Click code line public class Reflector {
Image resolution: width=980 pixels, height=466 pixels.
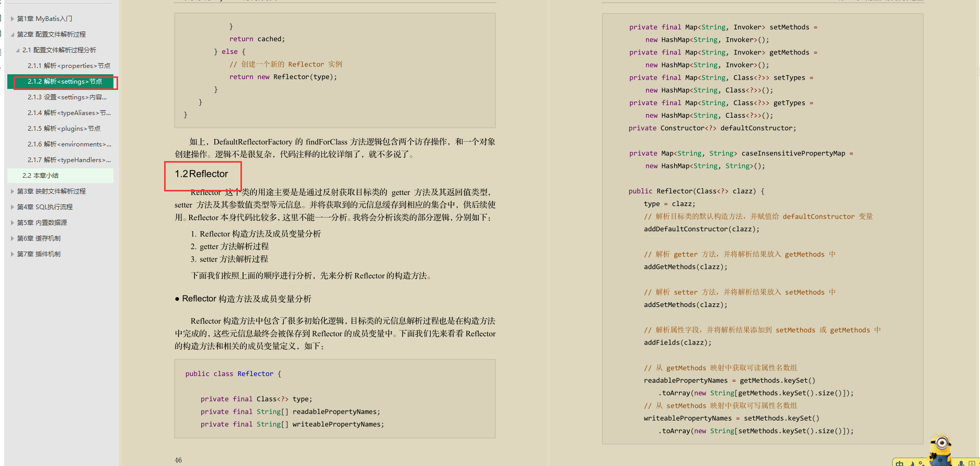pyautogui.click(x=233, y=374)
